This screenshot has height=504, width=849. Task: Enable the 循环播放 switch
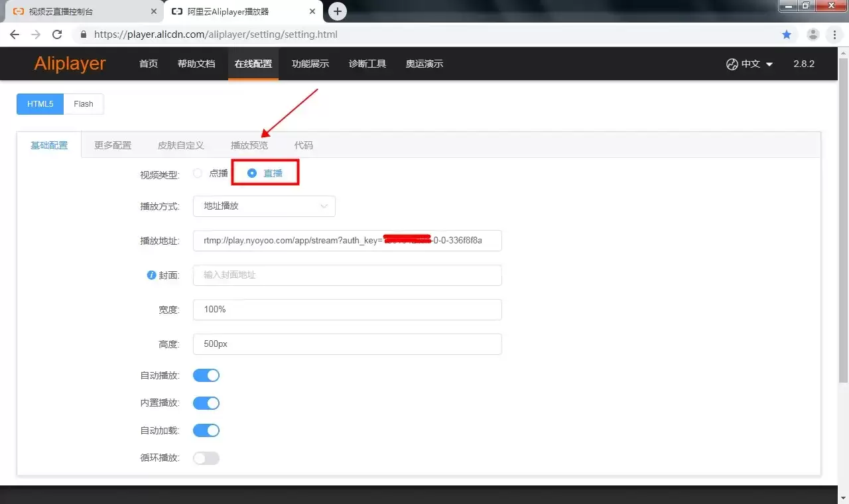tap(206, 458)
